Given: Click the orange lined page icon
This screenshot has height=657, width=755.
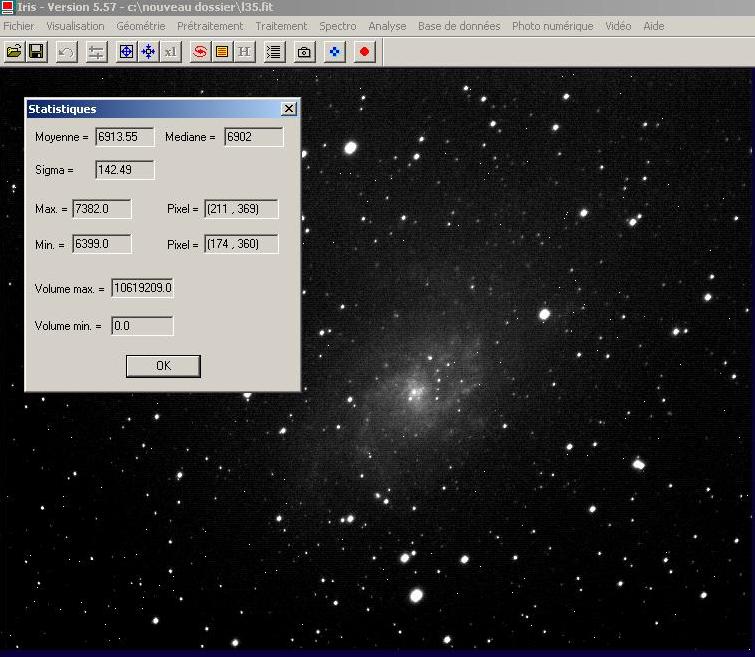Looking at the screenshot, I should [222, 51].
